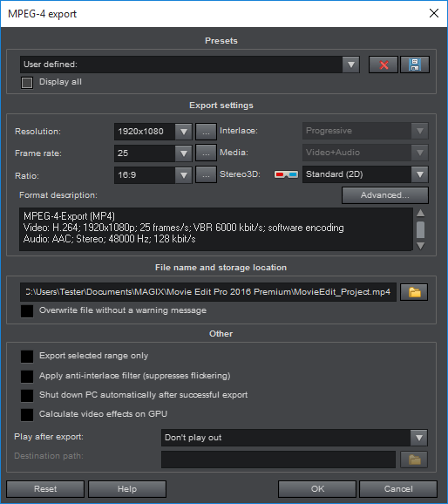Expand the Play after export dropdown
The height and width of the screenshot is (504, 448).
(x=418, y=438)
